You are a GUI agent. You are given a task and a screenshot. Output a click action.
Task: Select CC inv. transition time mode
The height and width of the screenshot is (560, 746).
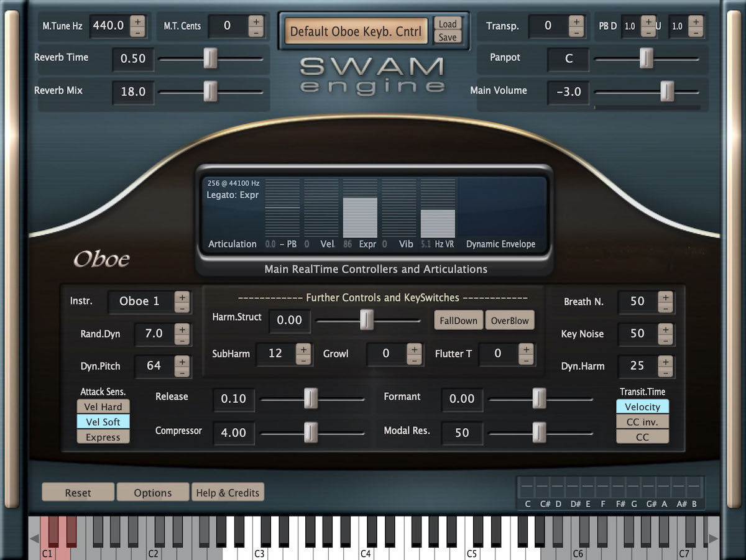[x=643, y=422]
